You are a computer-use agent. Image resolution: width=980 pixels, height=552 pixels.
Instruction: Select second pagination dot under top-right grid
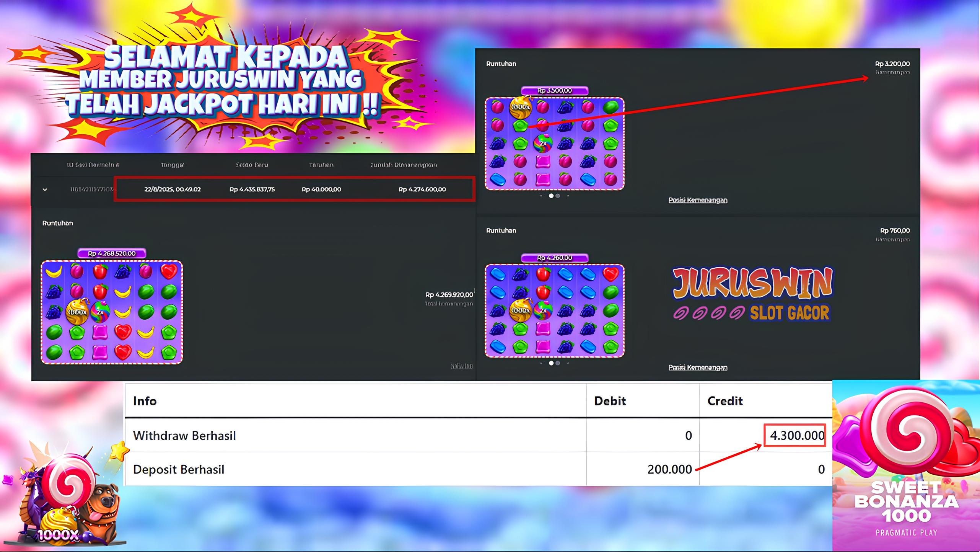coord(558,196)
